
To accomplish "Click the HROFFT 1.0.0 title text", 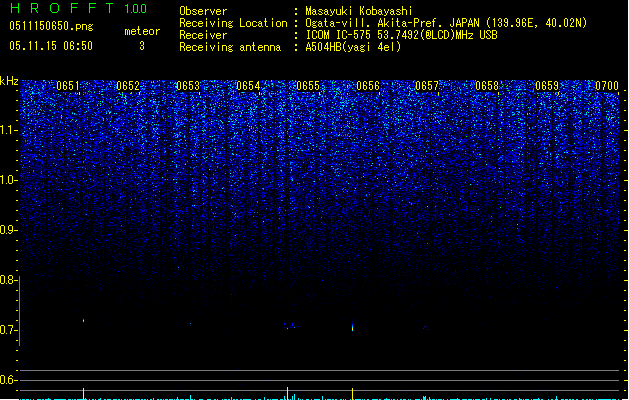I will click(x=78, y=8).
